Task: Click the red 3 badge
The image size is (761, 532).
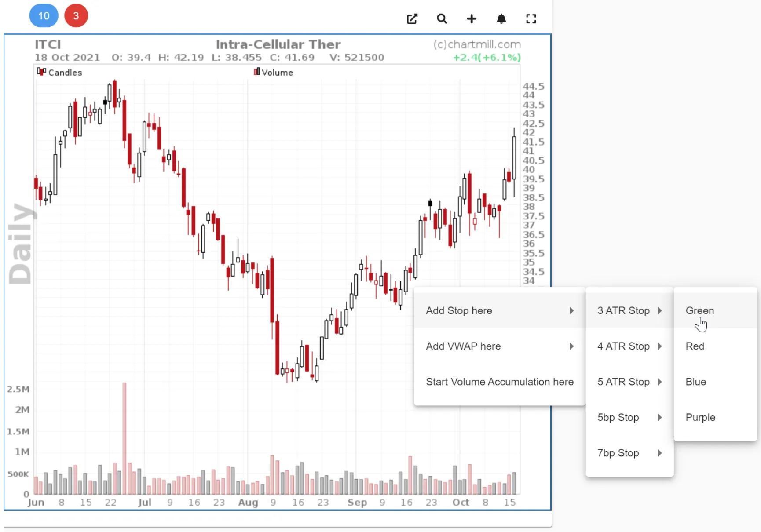Action: pos(76,16)
